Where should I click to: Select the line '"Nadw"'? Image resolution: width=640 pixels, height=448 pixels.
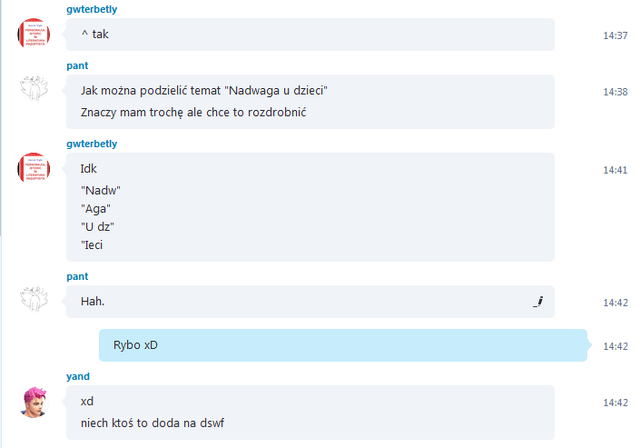(101, 191)
